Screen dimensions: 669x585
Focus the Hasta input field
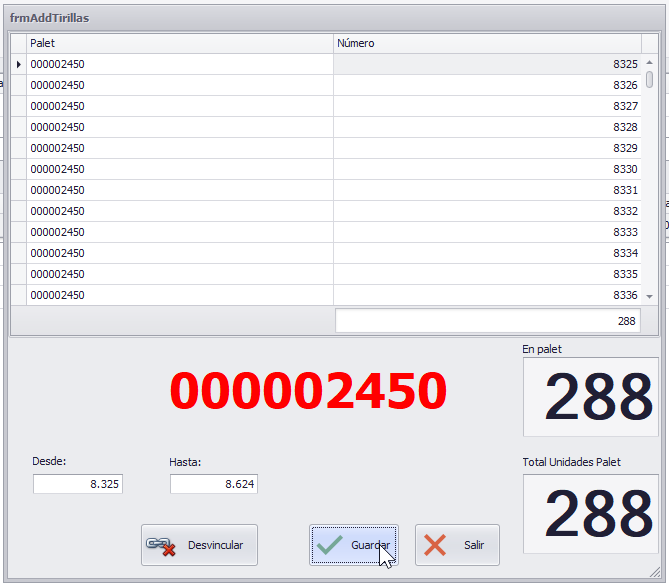pos(214,484)
